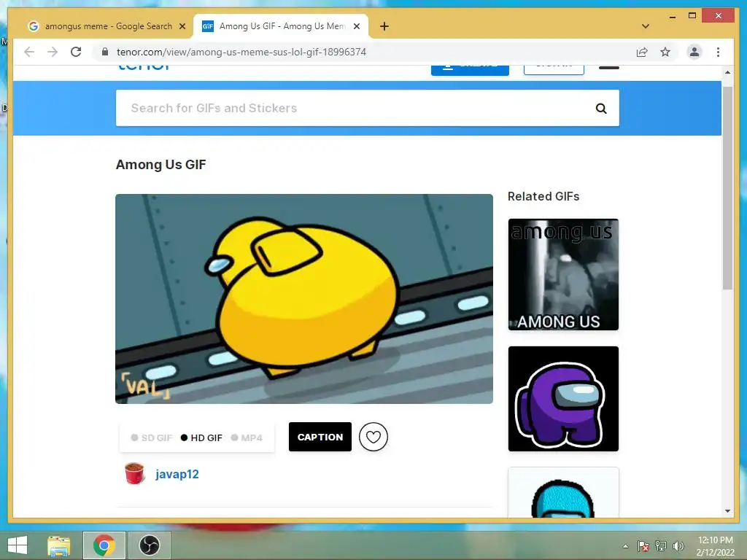The height and width of the screenshot is (560, 747).
Task: Click the scrollbar down arrow
Action: pyautogui.click(x=727, y=511)
